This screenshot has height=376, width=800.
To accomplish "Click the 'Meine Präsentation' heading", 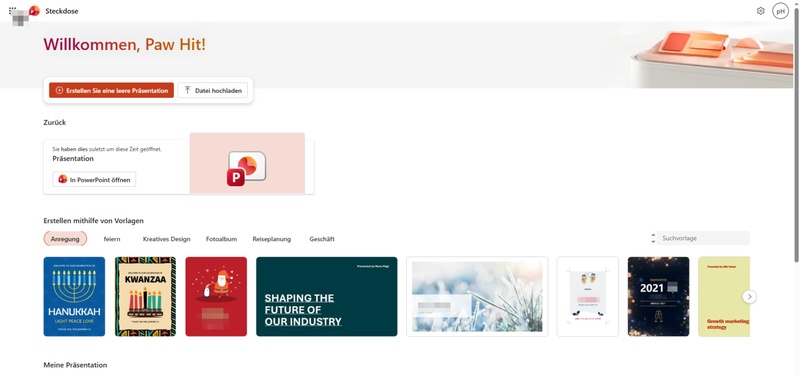I will (76, 365).
